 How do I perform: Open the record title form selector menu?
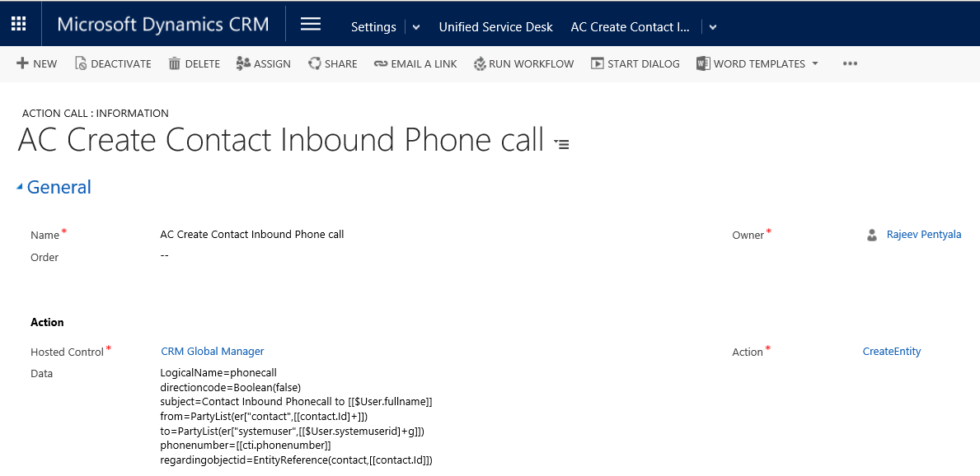click(562, 144)
